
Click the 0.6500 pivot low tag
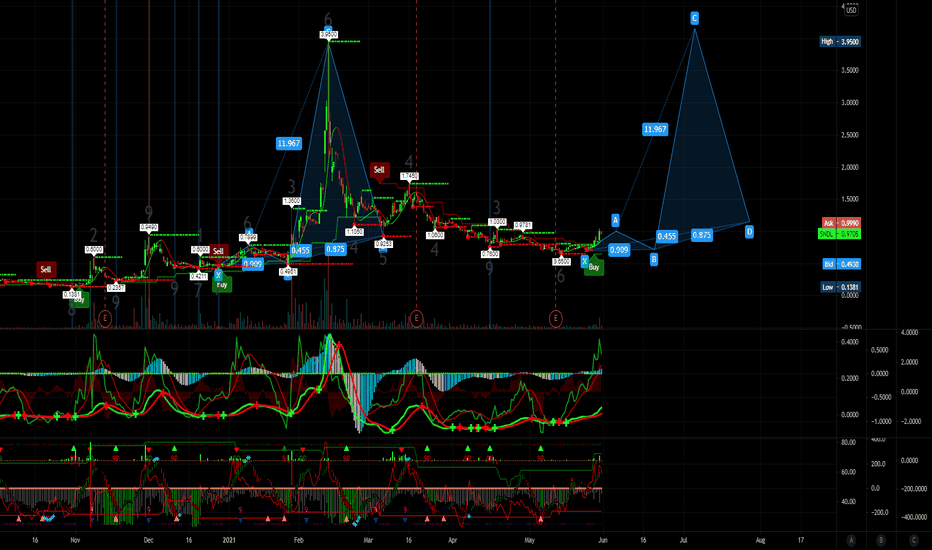(562, 262)
